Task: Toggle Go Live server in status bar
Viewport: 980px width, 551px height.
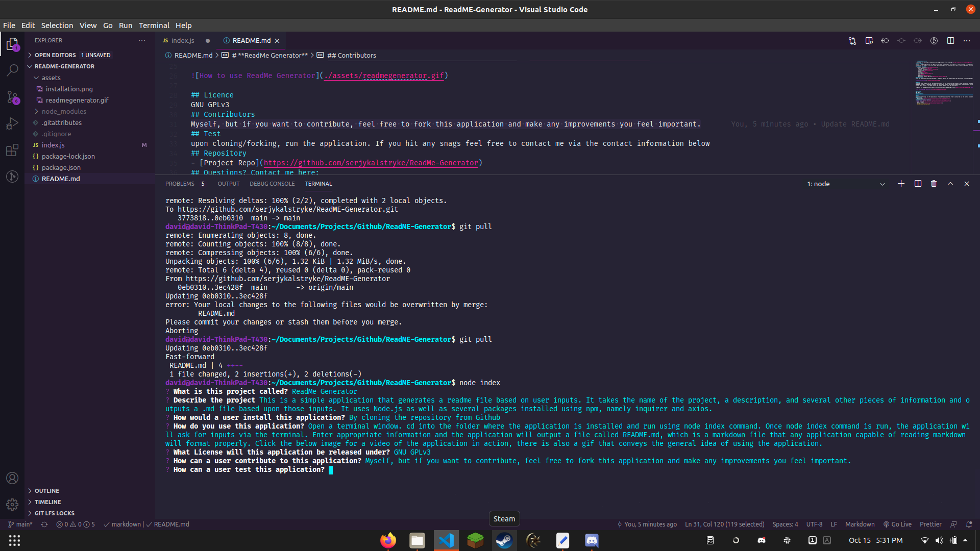Action: (897, 524)
